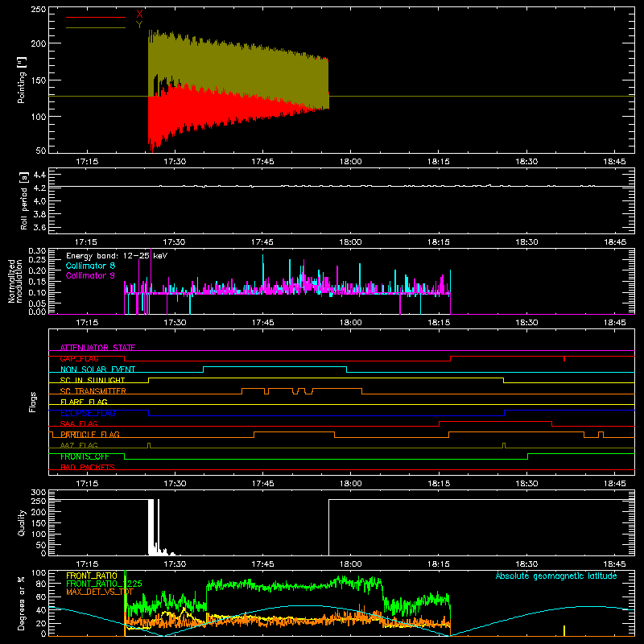Click 18:15 time label under Roll period plot

439,242
